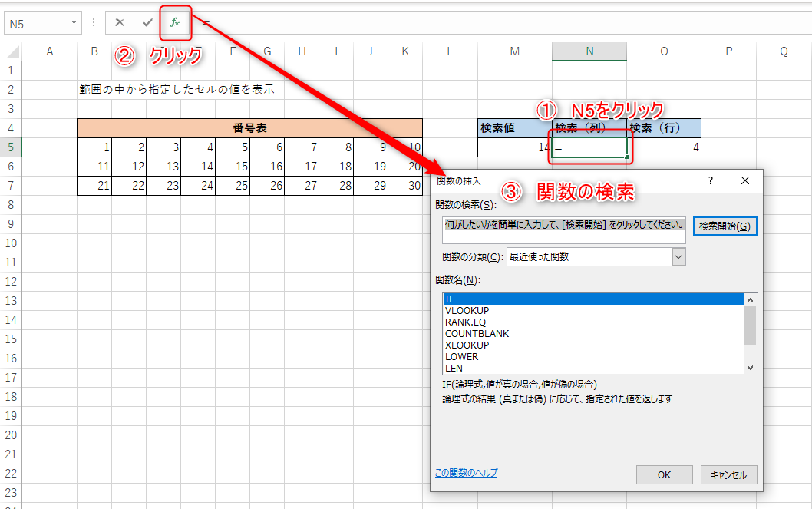
Task: Click the 検索開始 button
Action: (x=725, y=226)
